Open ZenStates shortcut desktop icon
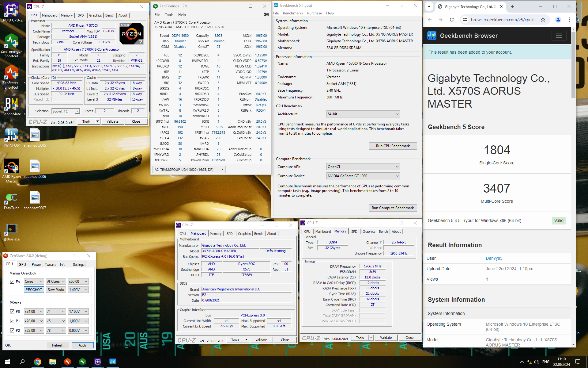This screenshot has width=588, height=368. coord(12,77)
